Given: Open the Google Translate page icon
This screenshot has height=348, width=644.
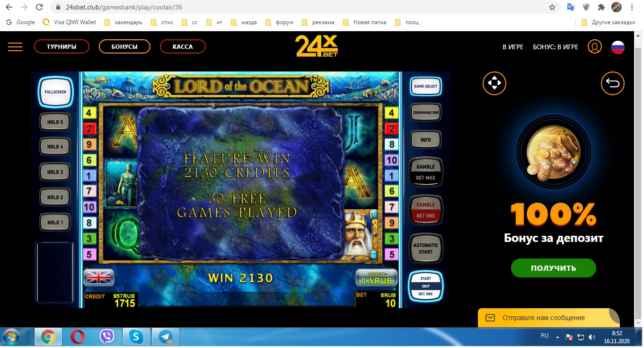Looking at the screenshot, I should 571,8.
